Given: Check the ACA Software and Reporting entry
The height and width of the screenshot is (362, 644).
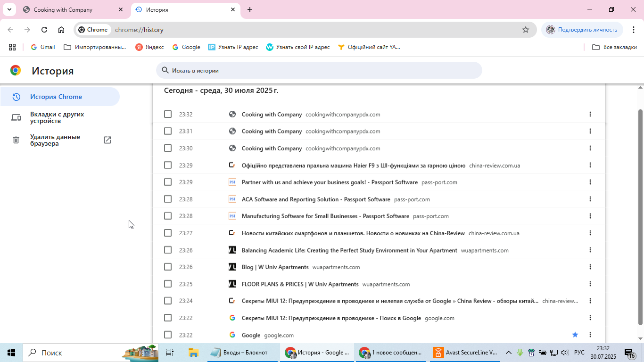Looking at the screenshot, I should (168, 199).
